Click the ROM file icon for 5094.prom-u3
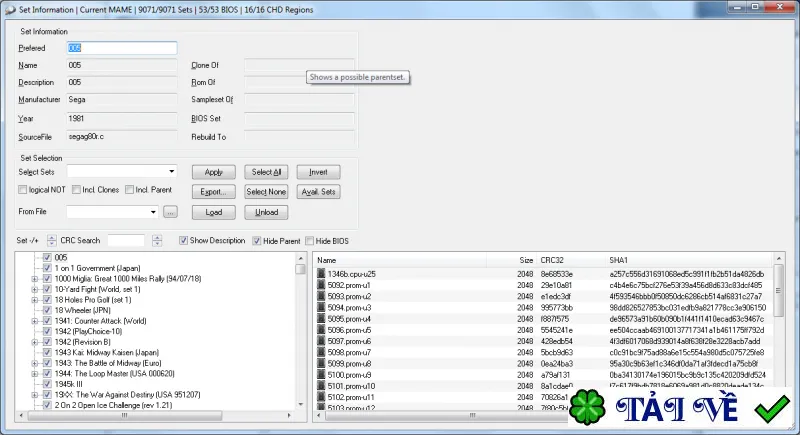Image resolution: width=800 pixels, height=435 pixels. tap(321, 307)
